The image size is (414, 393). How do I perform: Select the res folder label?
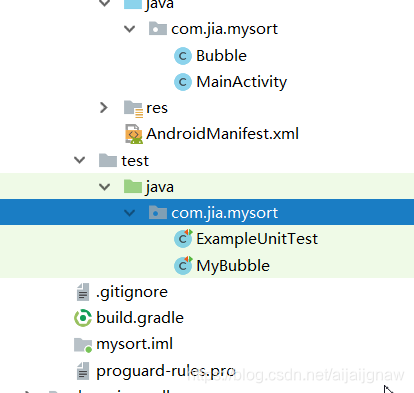coord(157,108)
